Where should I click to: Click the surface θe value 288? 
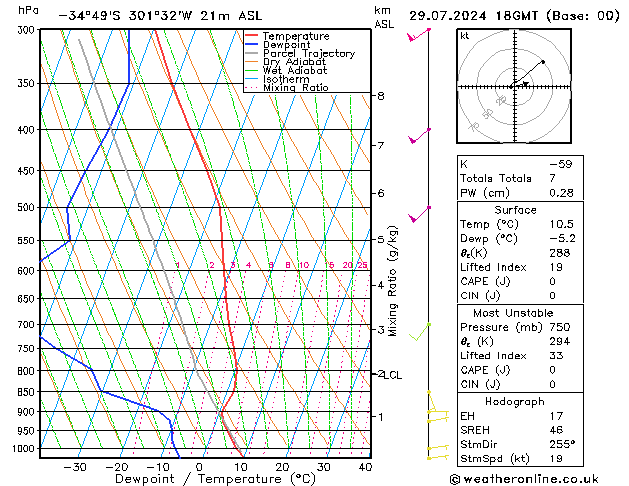pos(560,253)
